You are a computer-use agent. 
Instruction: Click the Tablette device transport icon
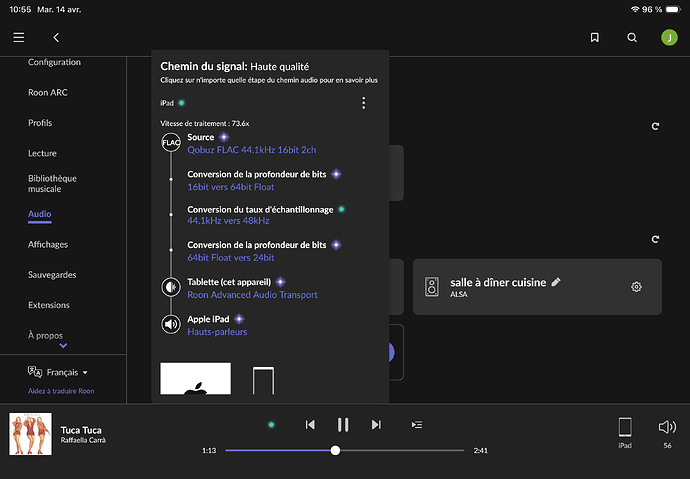tap(171, 287)
